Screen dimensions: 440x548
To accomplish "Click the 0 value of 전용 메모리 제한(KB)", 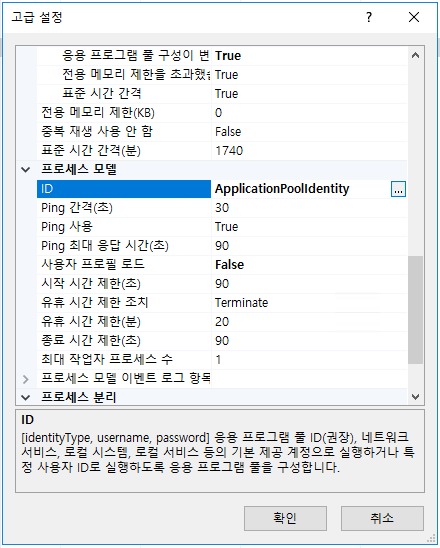I will coord(309,113).
